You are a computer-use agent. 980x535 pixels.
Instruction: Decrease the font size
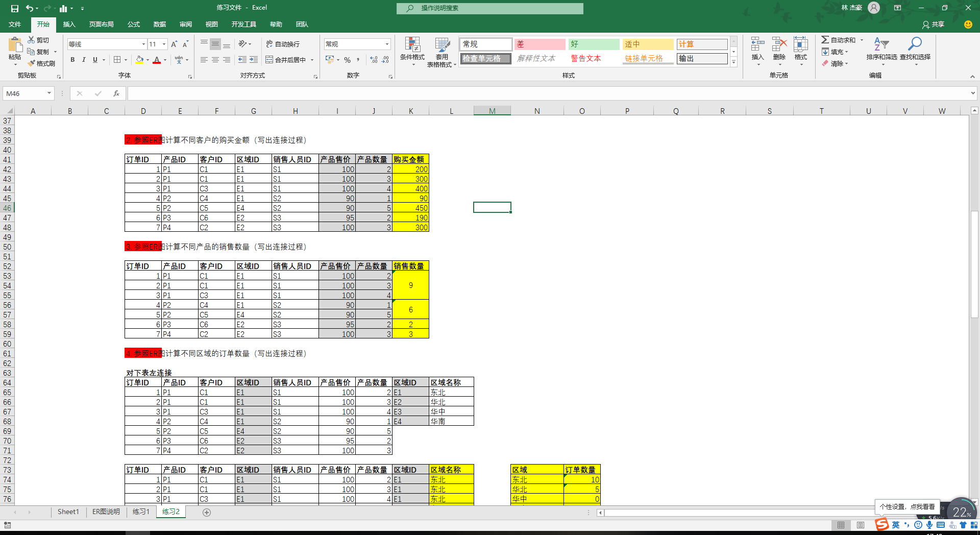coord(185,44)
